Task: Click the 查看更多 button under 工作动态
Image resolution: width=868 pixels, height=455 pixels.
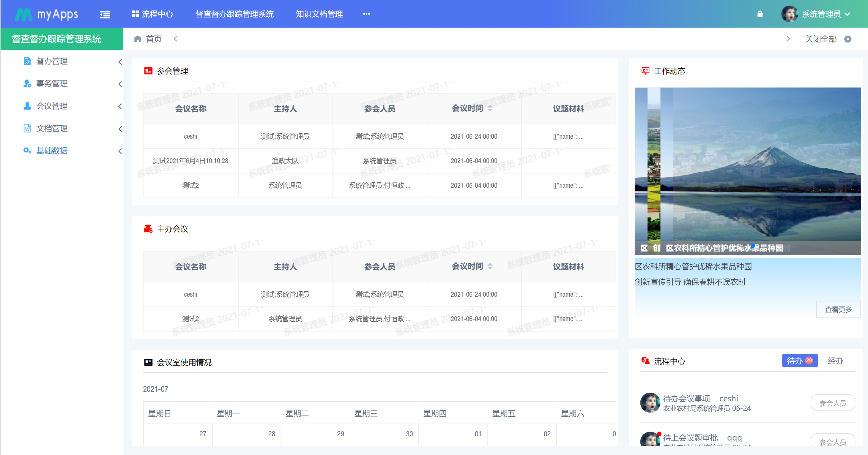Action: (x=838, y=309)
